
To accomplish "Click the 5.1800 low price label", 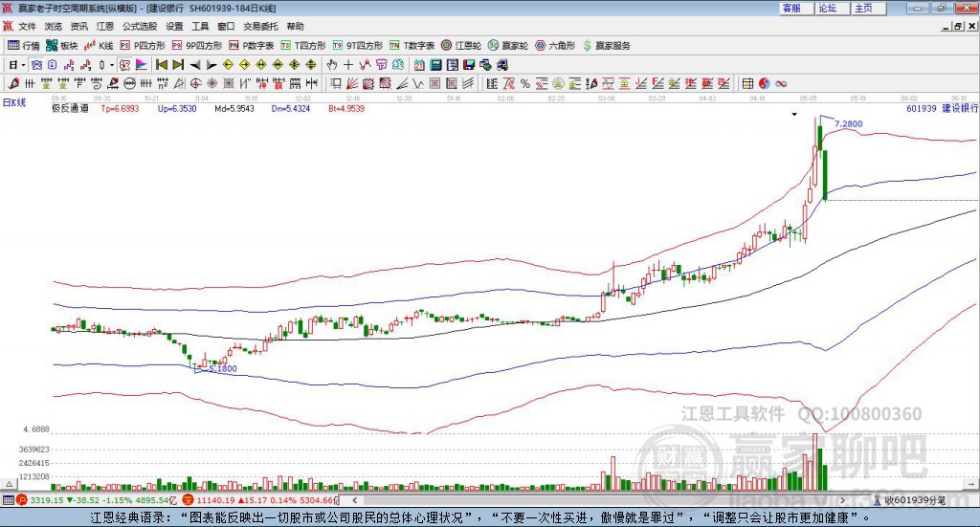I will coord(223,368).
